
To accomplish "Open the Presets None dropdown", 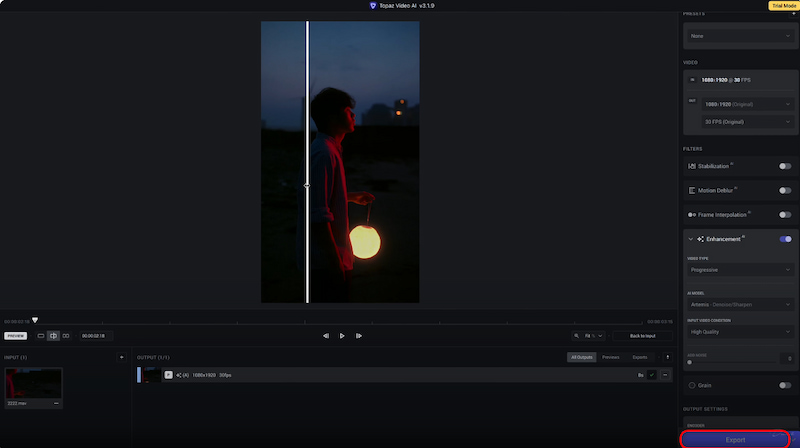I will point(740,36).
